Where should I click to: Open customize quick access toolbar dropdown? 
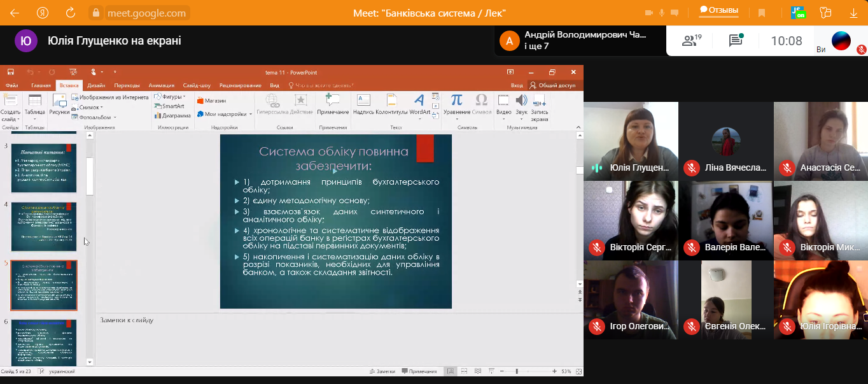point(115,72)
